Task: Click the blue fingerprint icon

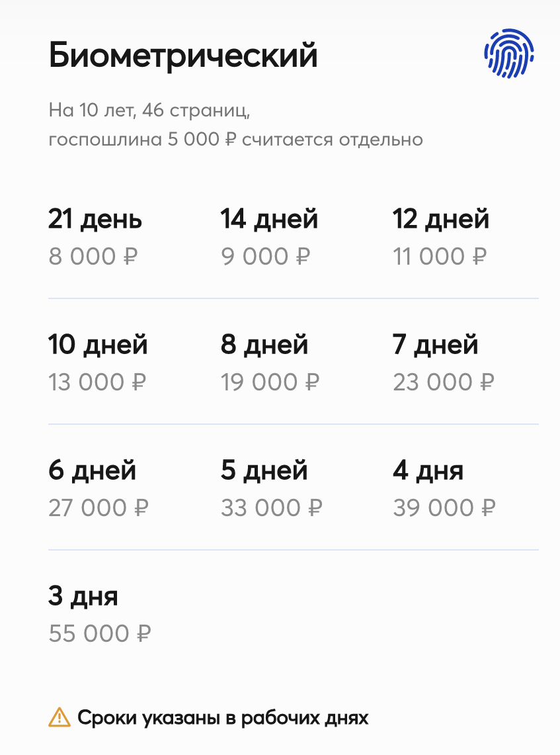Action: click(509, 53)
